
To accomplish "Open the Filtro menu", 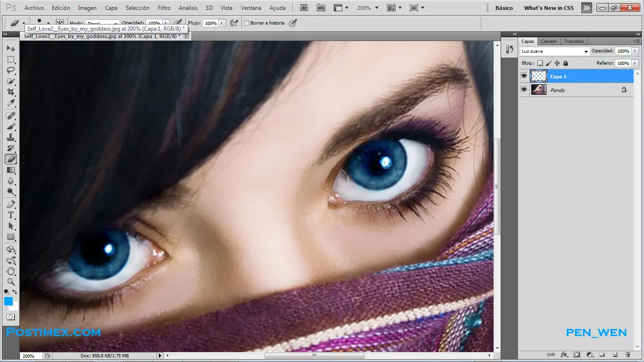I will coord(164,8).
